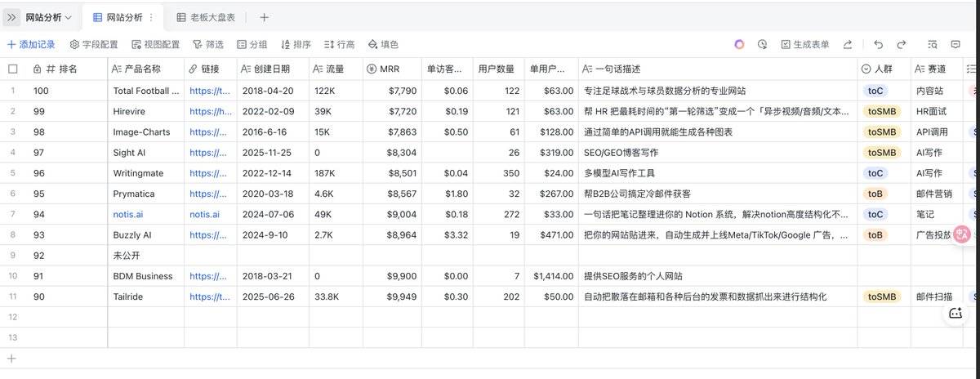Click the 流量 column header
980x379 pixels.
(336, 69)
